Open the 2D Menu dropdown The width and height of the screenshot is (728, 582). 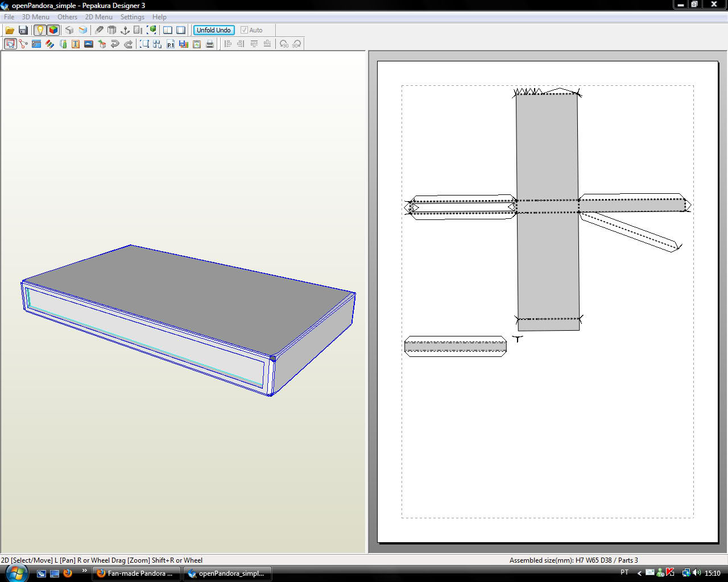click(98, 17)
